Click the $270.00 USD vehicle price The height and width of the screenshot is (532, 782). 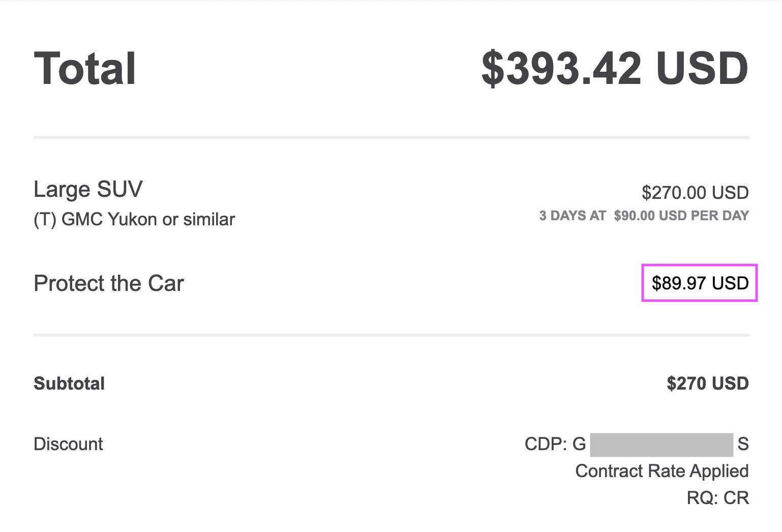pos(695,193)
